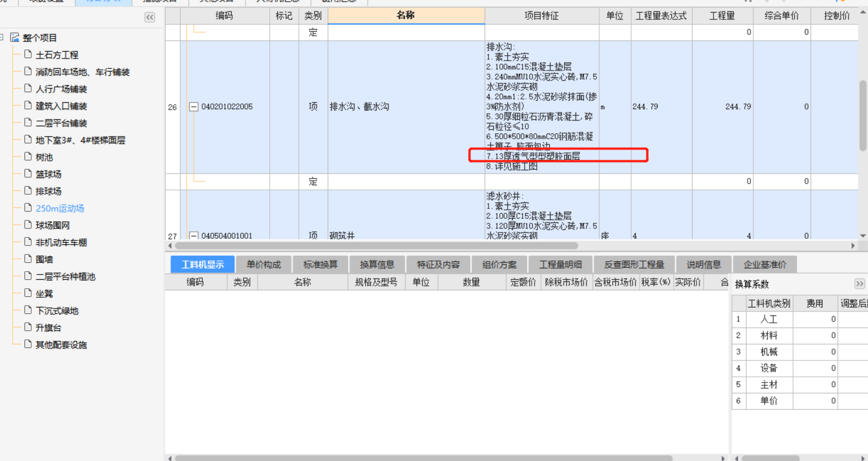Click the 编码 header in top table
This screenshot has width=868, height=461.
pyautogui.click(x=224, y=16)
